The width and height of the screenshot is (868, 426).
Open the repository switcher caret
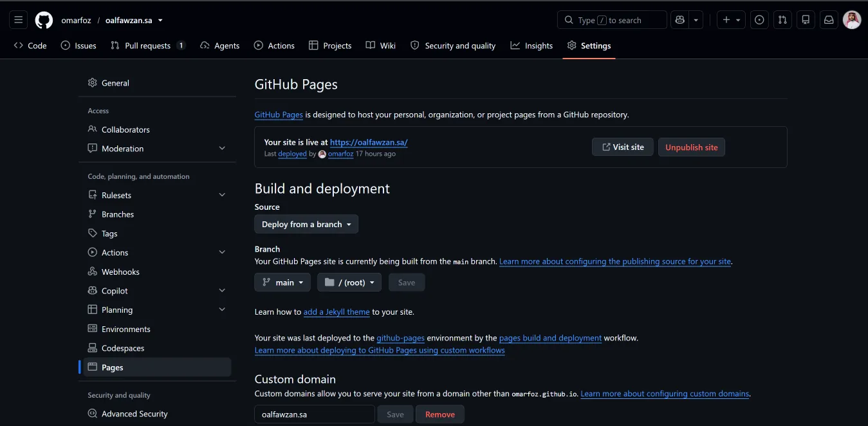160,20
